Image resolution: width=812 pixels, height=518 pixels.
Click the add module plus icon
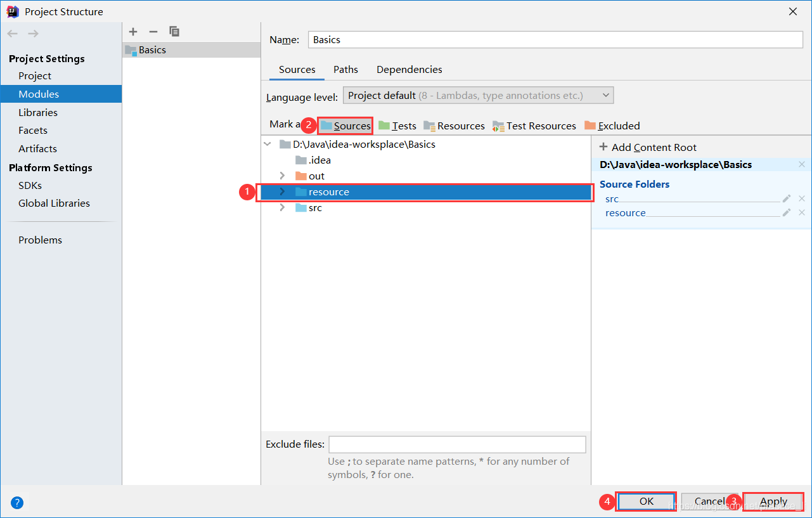pyautogui.click(x=133, y=32)
